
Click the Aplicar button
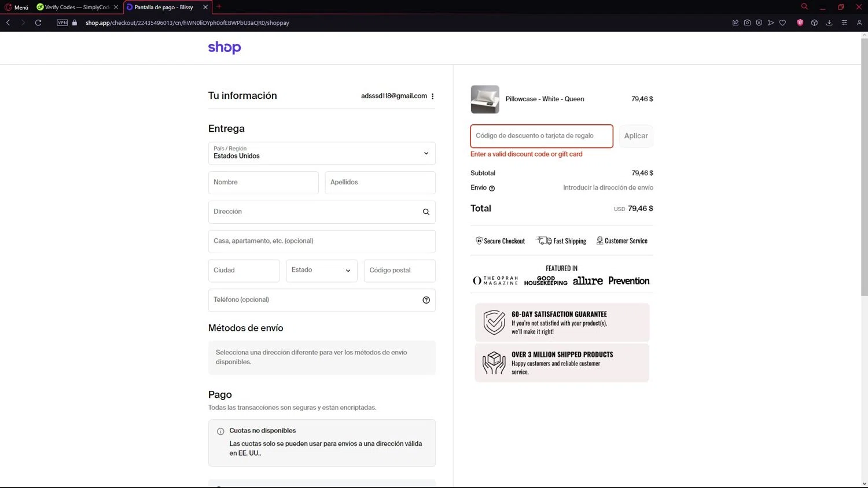tap(636, 136)
